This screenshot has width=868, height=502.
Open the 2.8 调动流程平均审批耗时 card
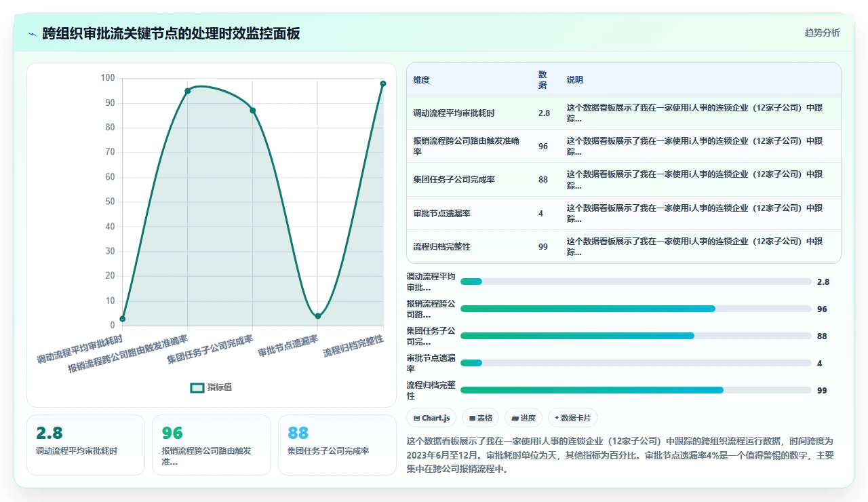(85, 444)
